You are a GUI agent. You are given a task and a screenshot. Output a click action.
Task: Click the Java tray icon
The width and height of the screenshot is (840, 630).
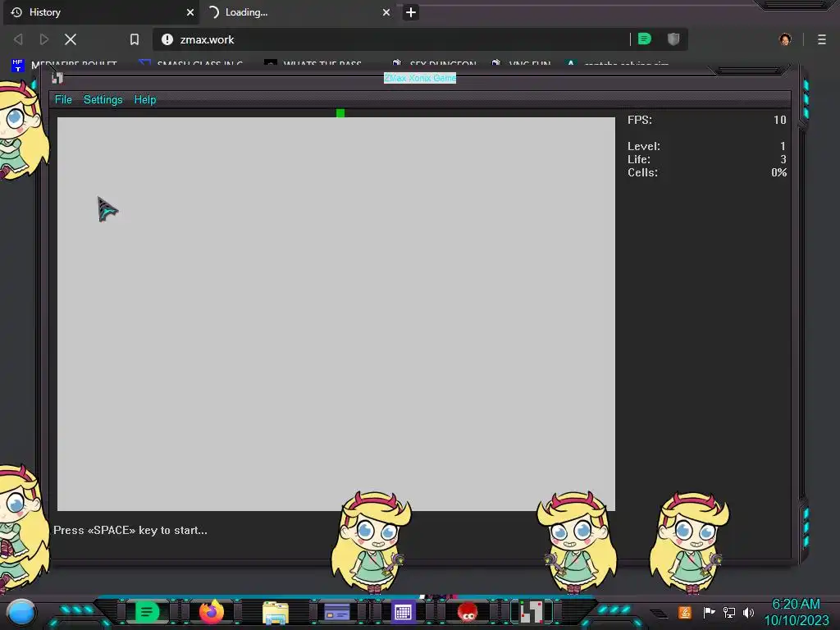click(685, 612)
